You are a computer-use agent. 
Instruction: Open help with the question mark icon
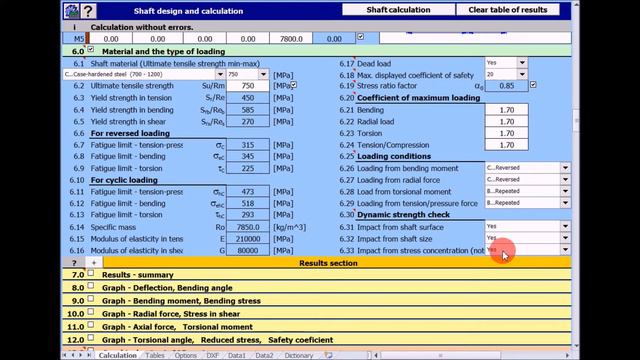(88, 11)
